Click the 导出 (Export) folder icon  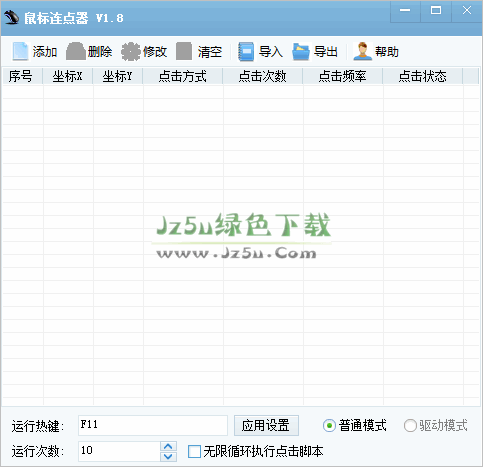pos(301,51)
